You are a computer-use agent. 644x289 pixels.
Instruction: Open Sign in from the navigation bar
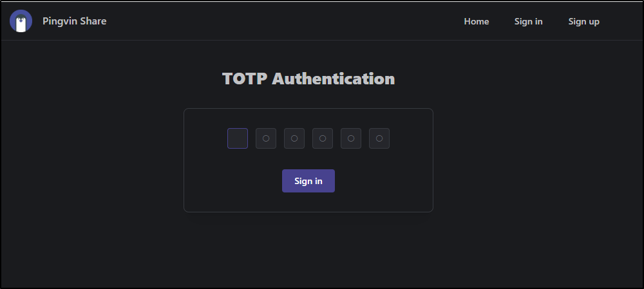[x=528, y=21]
